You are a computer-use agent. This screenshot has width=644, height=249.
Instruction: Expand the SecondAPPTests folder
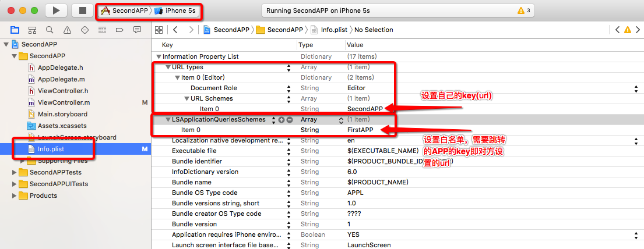15,172
